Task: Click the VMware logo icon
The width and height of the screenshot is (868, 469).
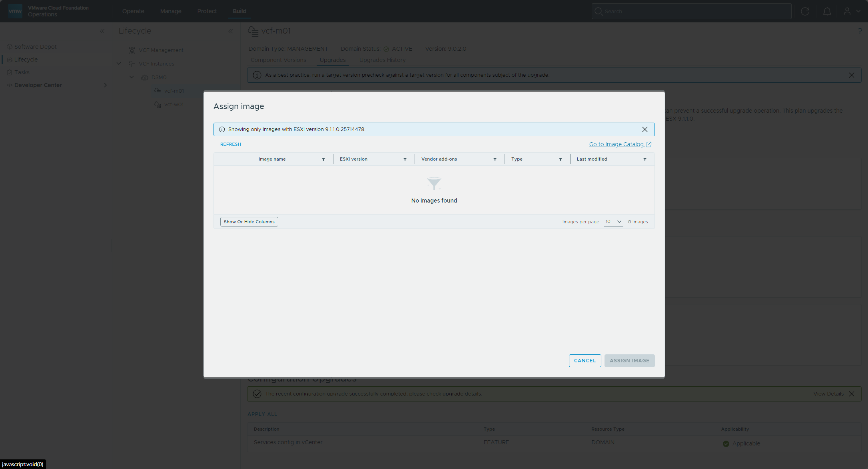Action: [15, 11]
